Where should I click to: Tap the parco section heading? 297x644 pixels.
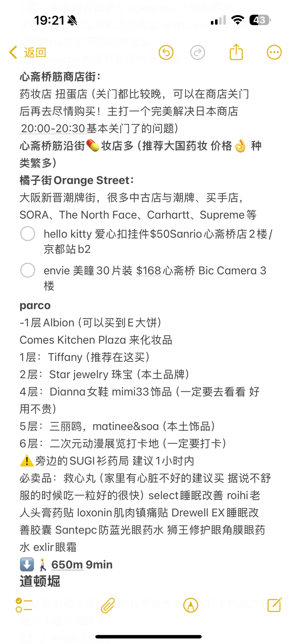coord(35,305)
